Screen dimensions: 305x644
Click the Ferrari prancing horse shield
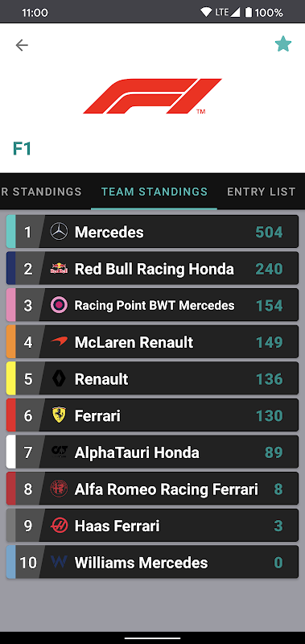(x=59, y=415)
